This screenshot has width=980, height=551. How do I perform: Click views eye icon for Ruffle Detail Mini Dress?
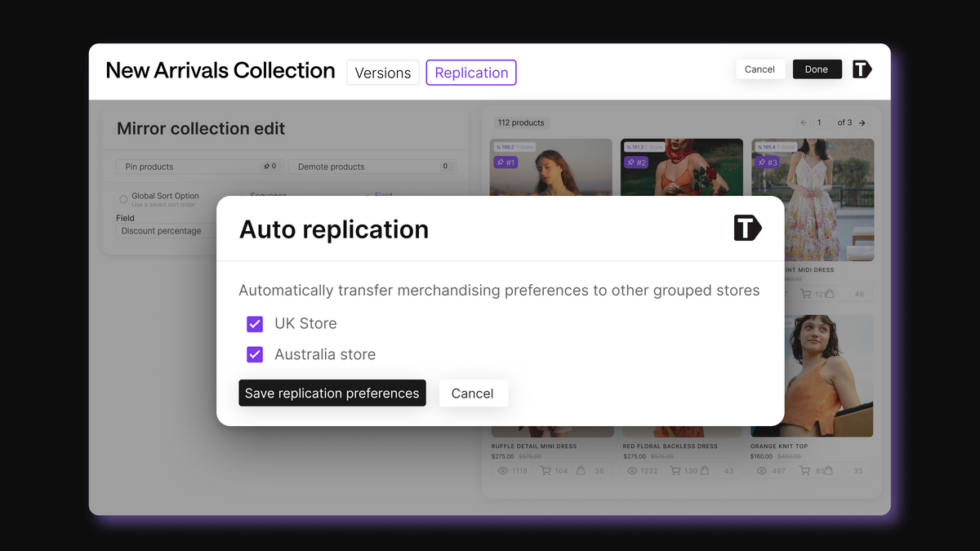pos(503,471)
